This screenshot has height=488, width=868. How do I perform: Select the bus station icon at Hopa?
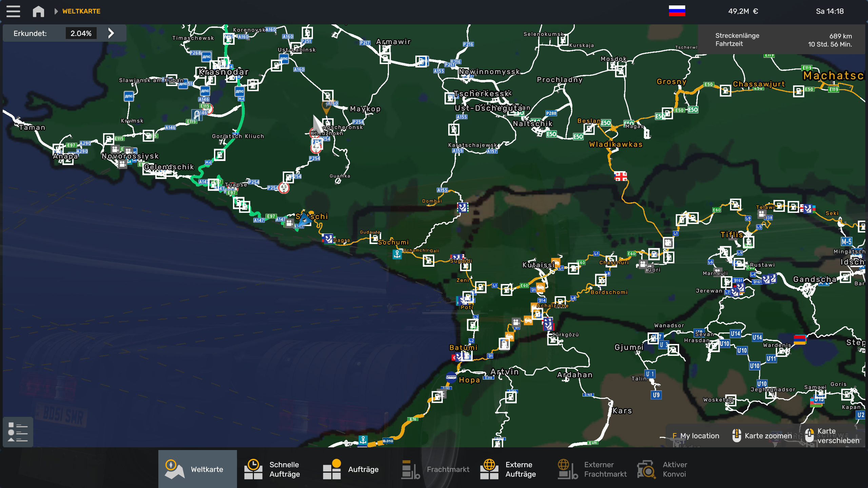point(451,377)
